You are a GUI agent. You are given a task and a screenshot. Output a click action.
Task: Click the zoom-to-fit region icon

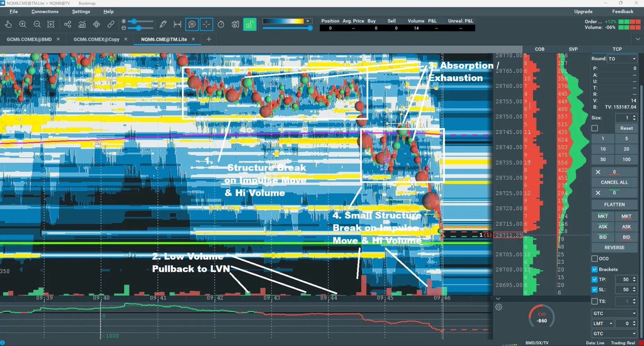[51, 24]
